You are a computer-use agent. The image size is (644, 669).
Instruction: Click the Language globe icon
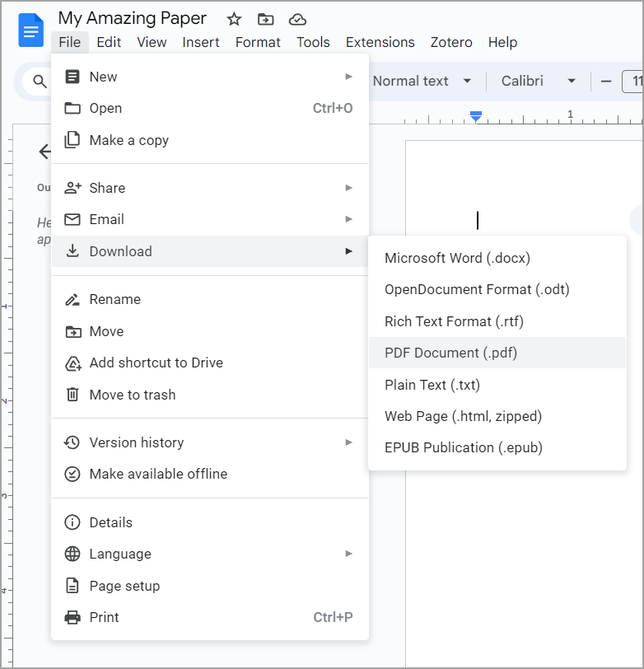click(x=72, y=554)
